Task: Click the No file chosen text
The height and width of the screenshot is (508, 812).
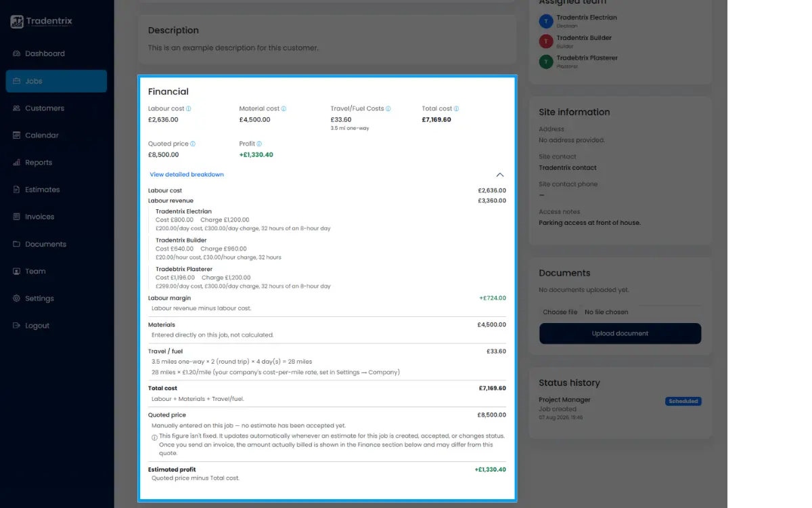Action: (606, 312)
